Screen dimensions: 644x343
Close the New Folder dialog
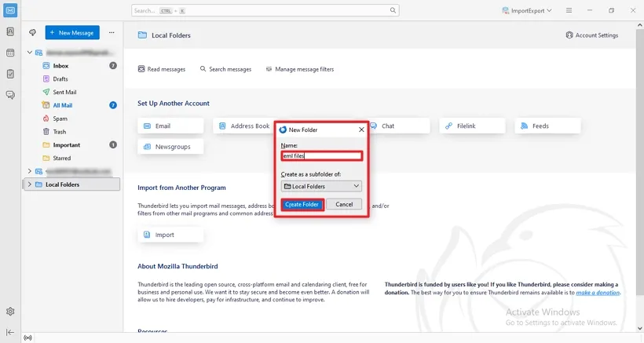(361, 130)
